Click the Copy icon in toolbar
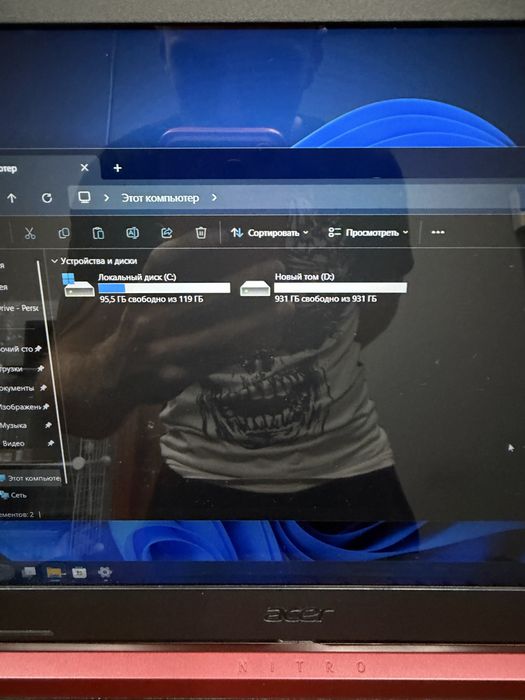 64,233
